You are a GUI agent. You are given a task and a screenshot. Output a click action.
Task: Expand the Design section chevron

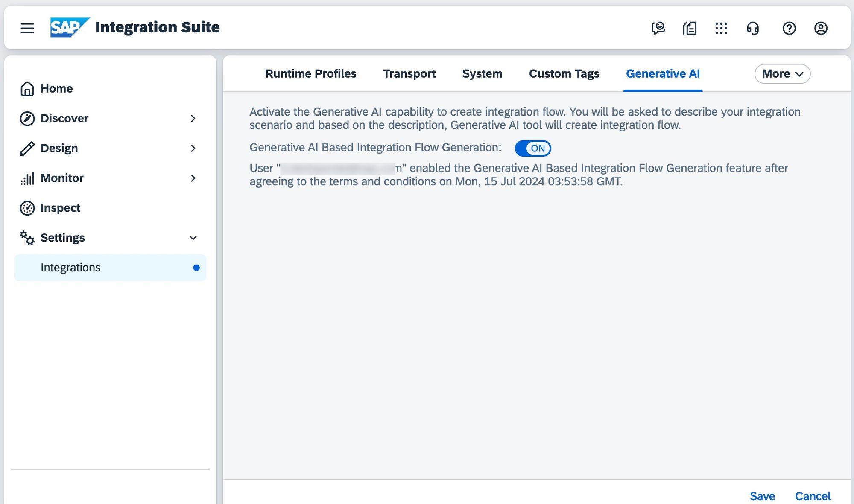[193, 148]
